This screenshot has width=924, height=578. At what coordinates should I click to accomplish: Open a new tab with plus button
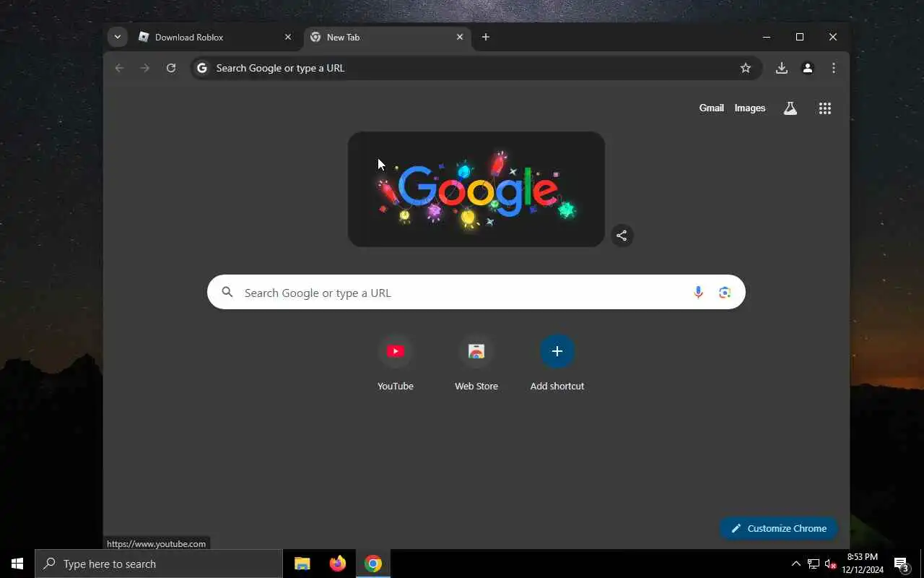486,37
